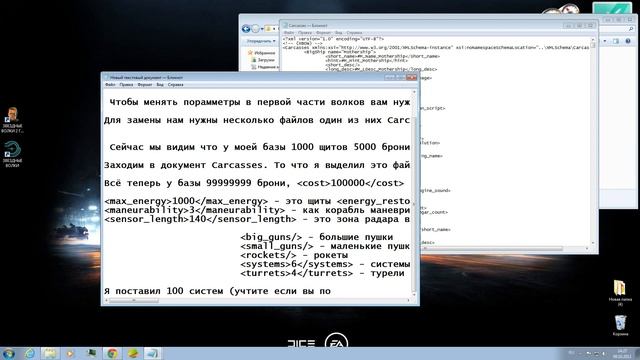Open the Формат menu in front Notepad
Screen dimensions: 640x360
pos(144,85)
